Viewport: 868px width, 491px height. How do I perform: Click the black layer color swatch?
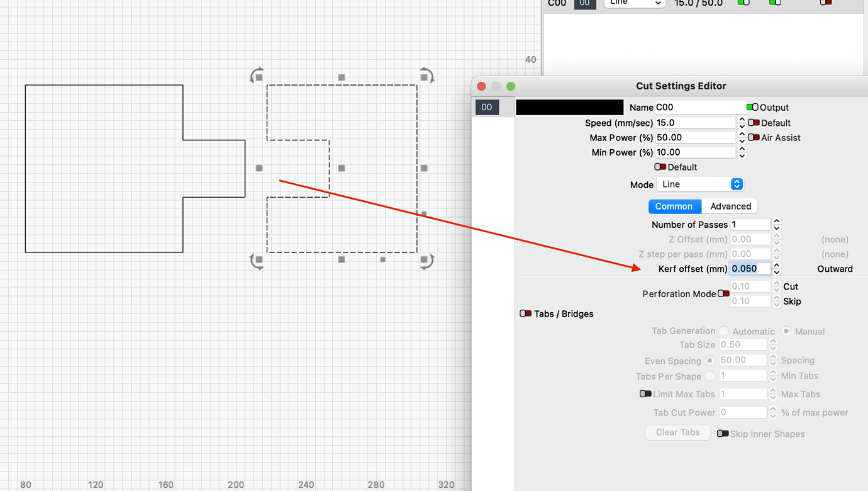point(569,107)
